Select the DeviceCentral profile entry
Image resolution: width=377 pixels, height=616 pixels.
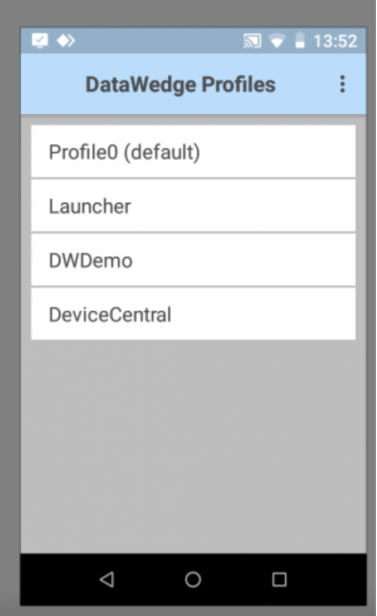[193, 314]
